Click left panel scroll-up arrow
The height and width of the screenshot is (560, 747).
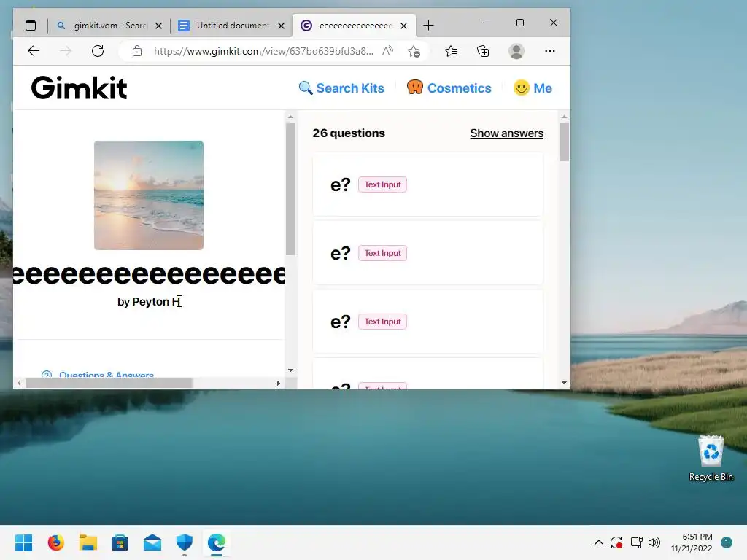coord(290,117)
